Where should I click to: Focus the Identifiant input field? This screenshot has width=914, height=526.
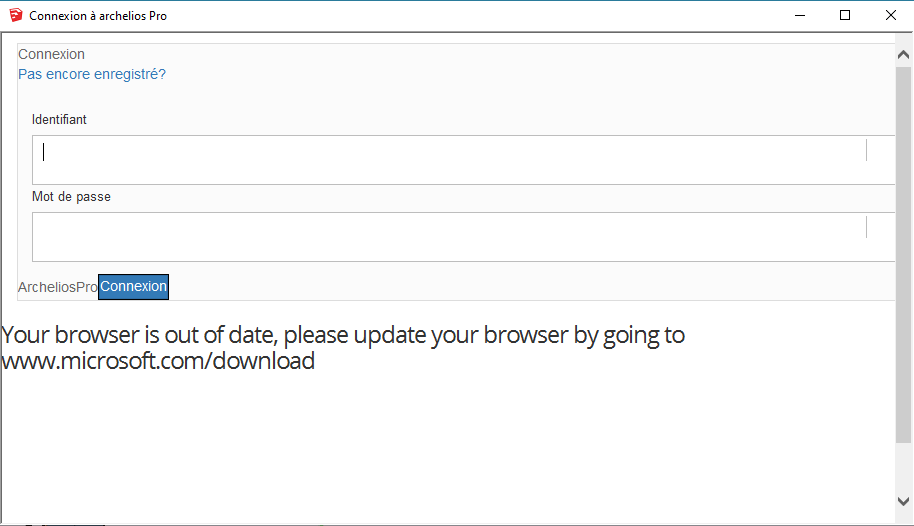(463, 160)
